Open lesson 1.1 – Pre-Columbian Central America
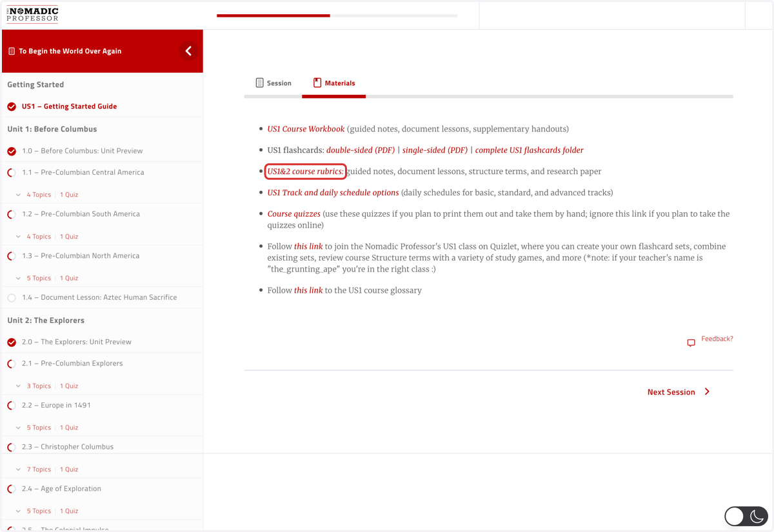This screenshot has height=532, width=774. click(83, 172)
